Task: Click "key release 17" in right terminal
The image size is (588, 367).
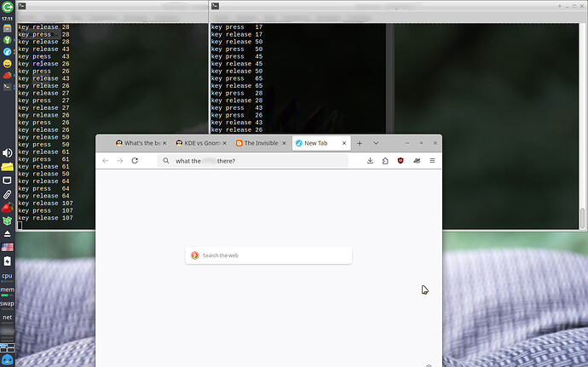Action: coord(237,35)
